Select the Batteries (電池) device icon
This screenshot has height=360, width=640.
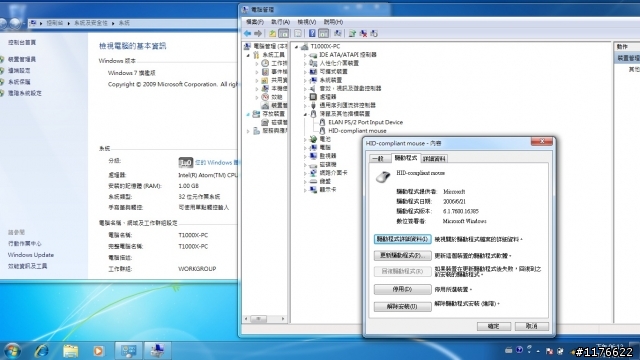pyautogui.click(x=313, y=139)
